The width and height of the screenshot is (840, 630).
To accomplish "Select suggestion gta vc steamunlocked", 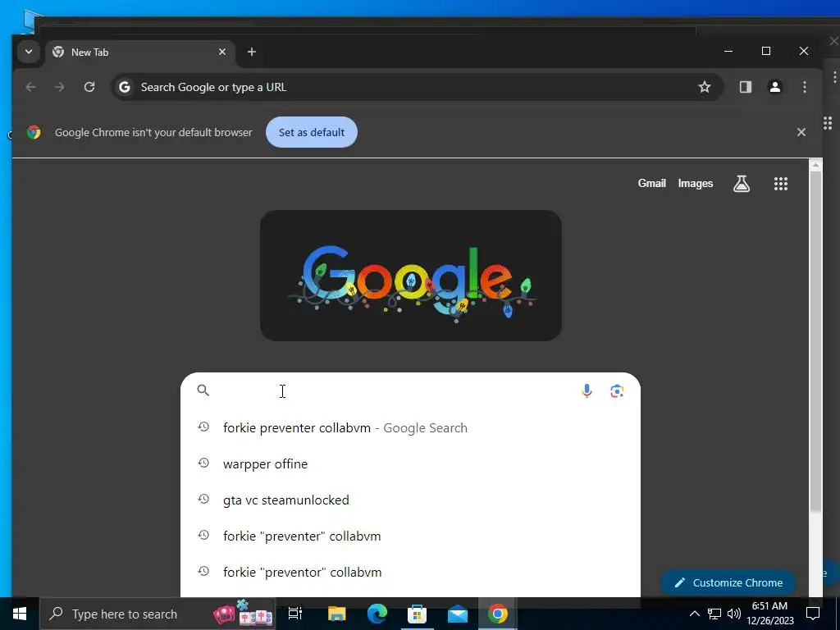I will 410,500.
